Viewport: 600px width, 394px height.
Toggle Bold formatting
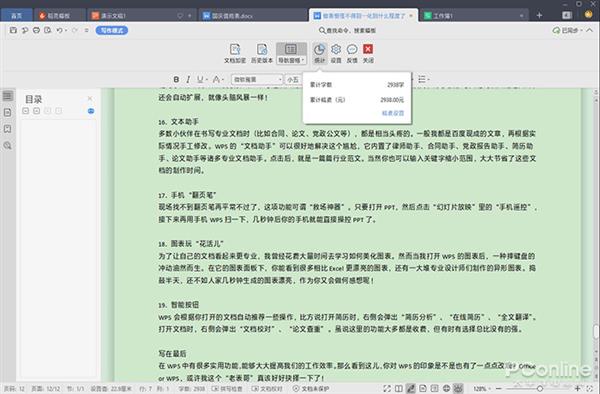pyautogui.click(x=176, y=79)
